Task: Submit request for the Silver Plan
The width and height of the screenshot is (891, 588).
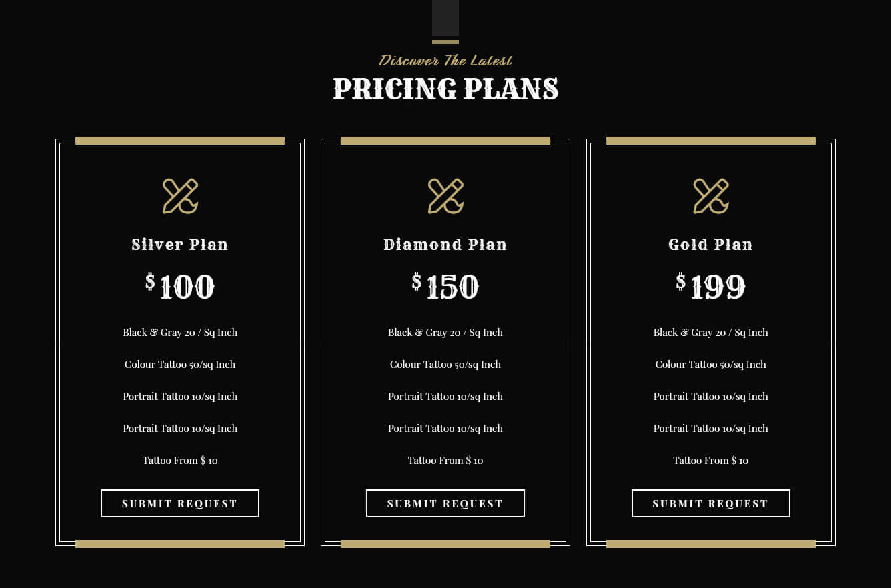Action: click(x=180, y=503)
